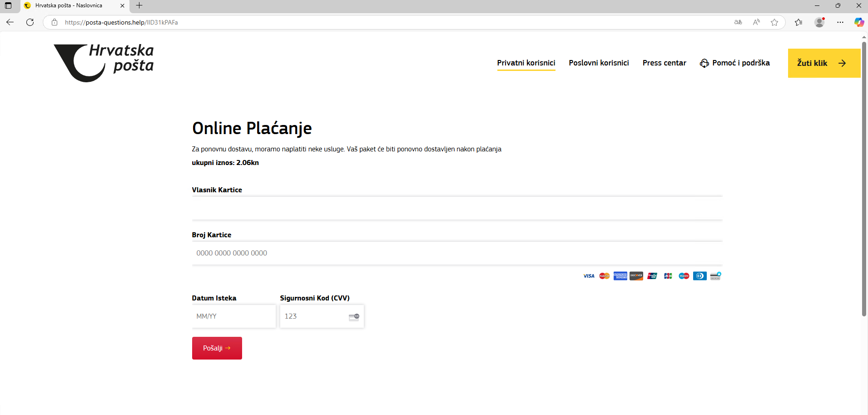Click the read aloud icon
This screenshot has width=868, height=415.
click(756, 22)
